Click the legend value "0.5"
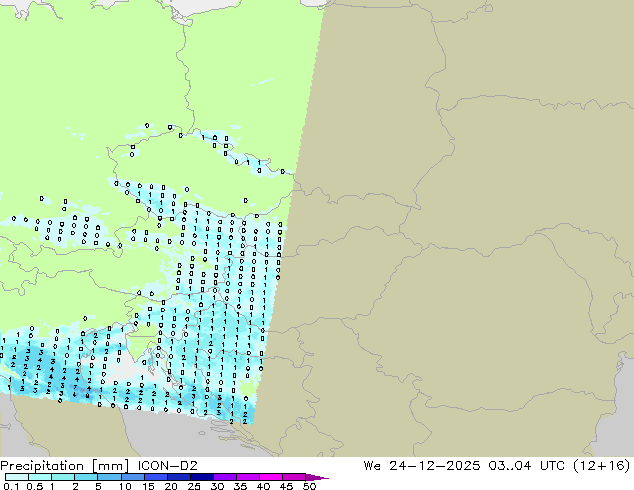The image size is (634, 490). [x=34, y=486]
